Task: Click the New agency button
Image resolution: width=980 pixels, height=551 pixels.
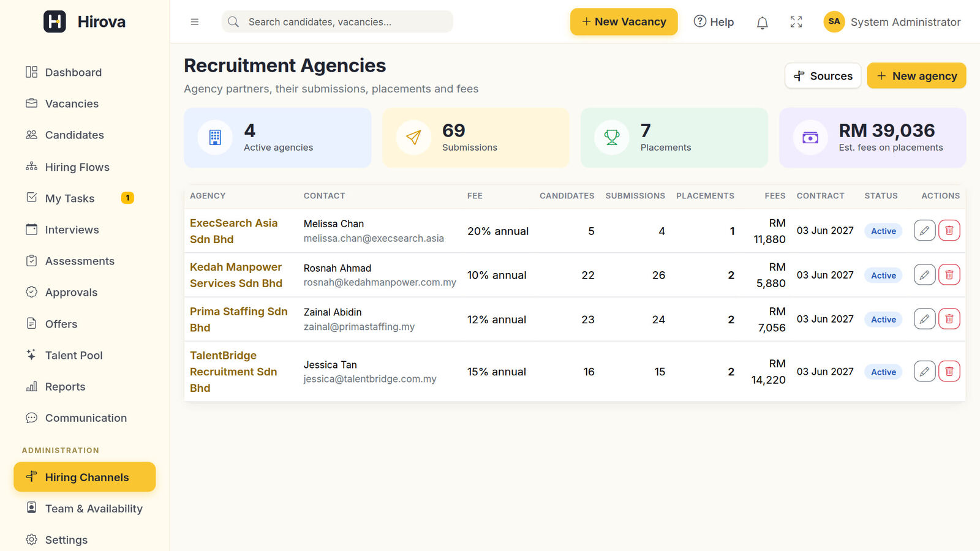Action: point(916,76)
